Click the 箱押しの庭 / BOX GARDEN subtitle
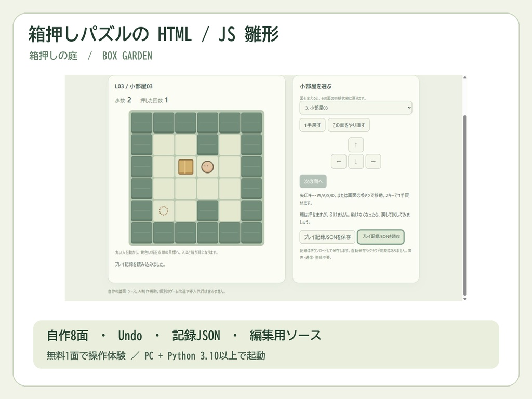The height and width of the screenshot is (399, 532). (x=90, y=56)
